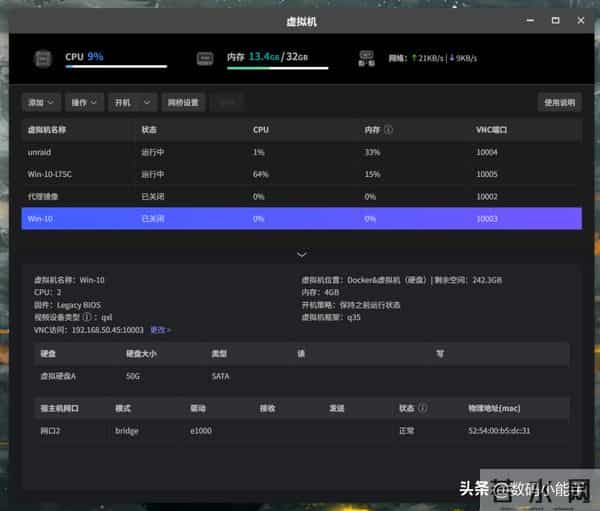The image size is (600, 511).
Task: Close the 虚拟机 window
Action: [x=580, y=20]
